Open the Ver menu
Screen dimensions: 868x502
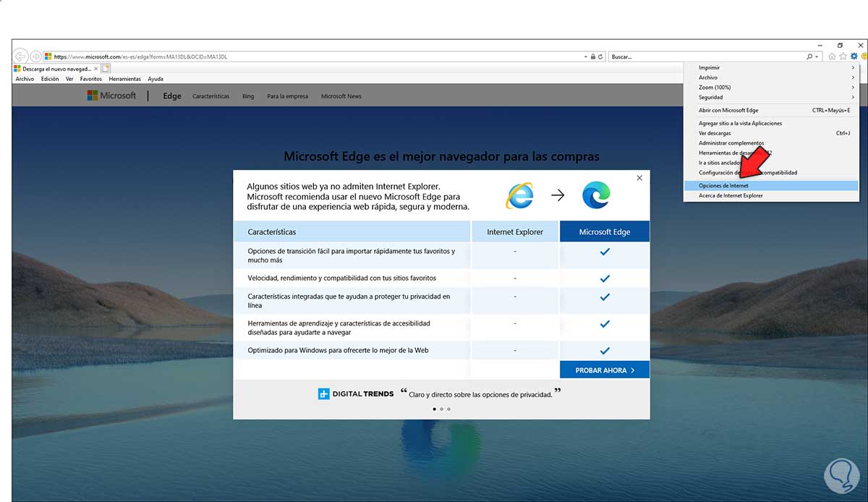(x=69, y=79)
